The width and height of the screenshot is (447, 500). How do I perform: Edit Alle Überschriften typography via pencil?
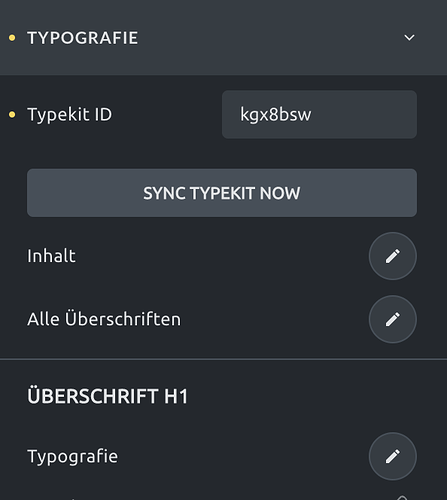(x=393, y=319)
